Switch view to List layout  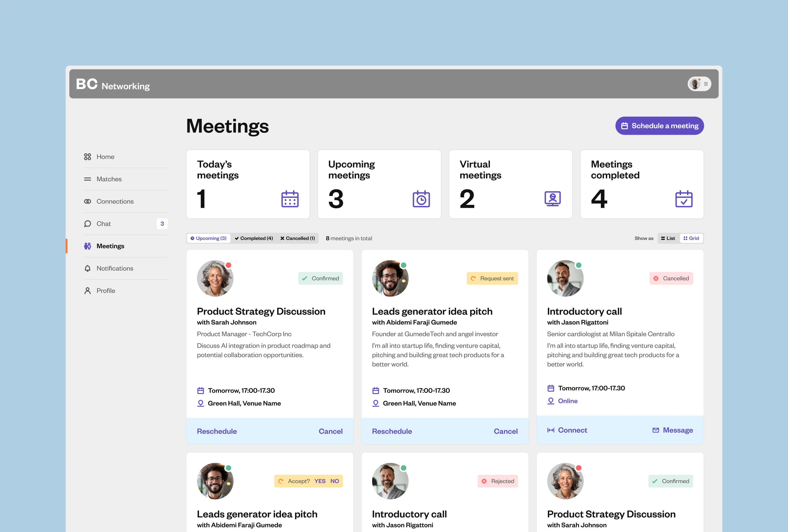click(668, 238)
